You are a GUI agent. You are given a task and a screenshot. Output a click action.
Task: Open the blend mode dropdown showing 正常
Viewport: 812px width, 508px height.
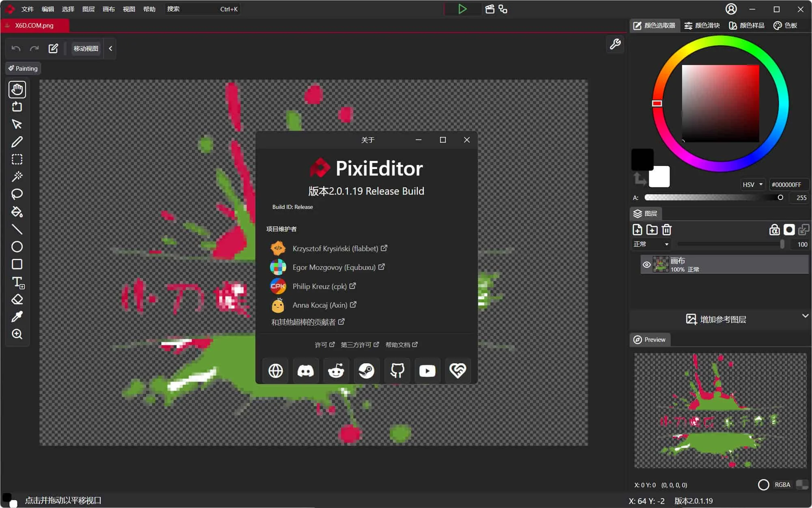click(x=651, y=244)
